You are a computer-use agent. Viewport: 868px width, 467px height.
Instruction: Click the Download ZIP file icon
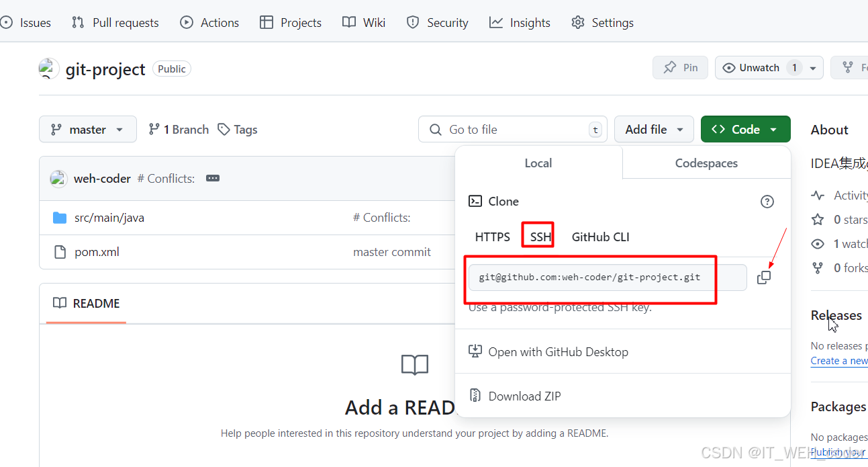click(x=475, y=396)
